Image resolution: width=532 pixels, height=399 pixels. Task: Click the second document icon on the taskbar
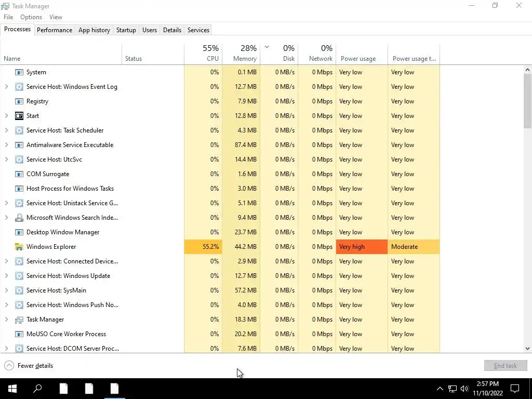coord(89,389)
